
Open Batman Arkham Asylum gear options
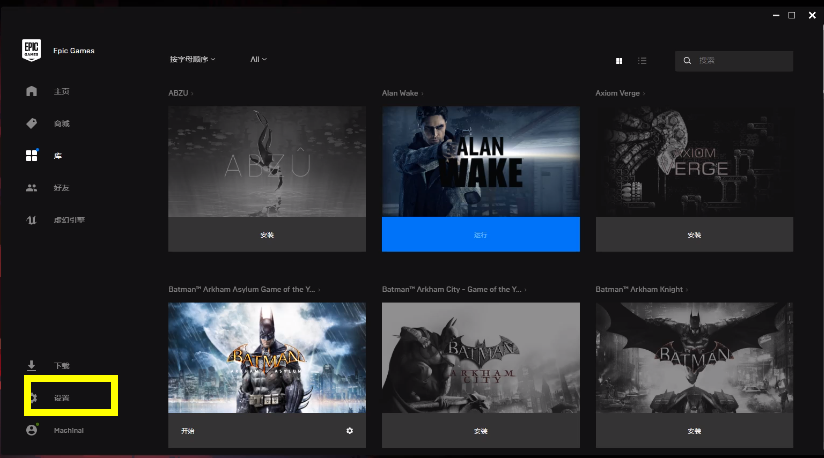(350, 430)
